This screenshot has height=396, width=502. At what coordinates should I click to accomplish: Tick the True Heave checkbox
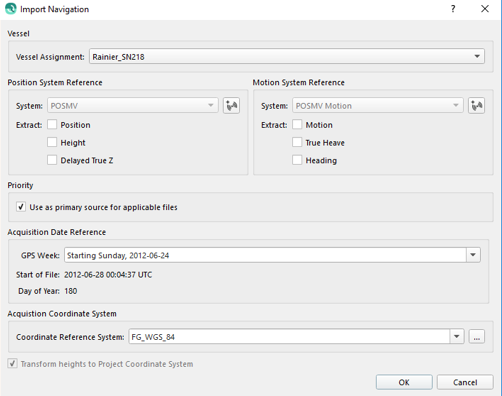click(297, 142)
